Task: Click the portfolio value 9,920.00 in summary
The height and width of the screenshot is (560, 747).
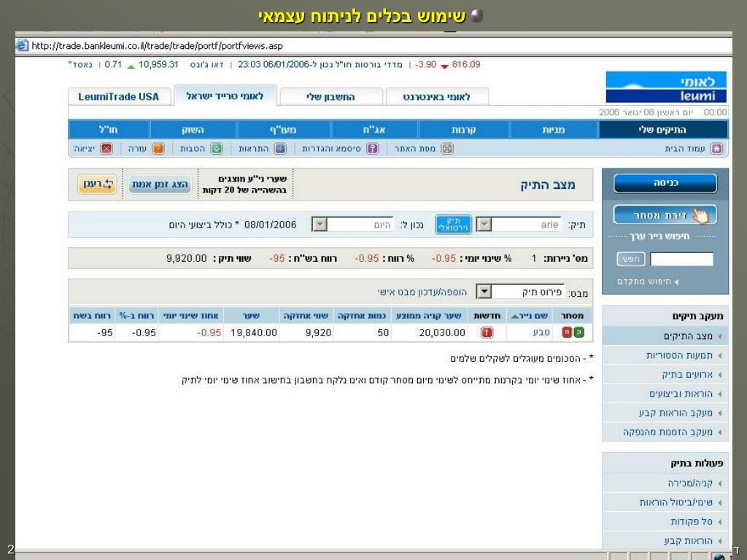Action: point(186,258)
